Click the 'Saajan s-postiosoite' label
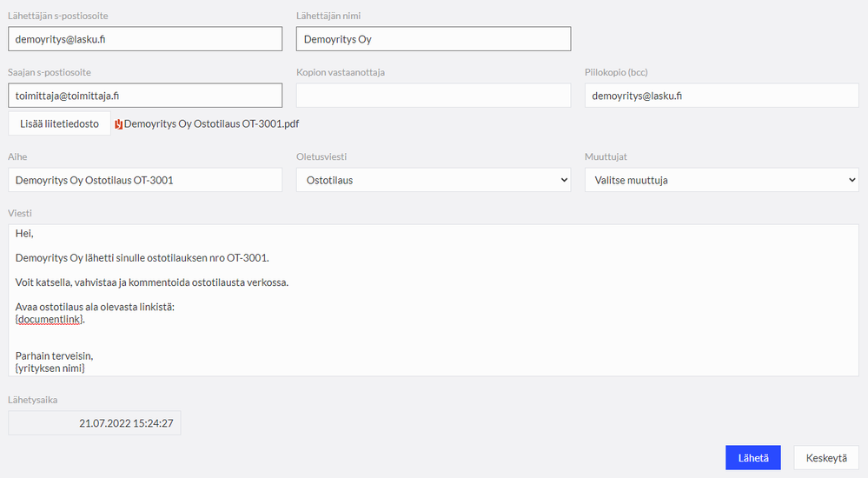Image resolution: width=868 pixels, height=478 pixels. 50,72
